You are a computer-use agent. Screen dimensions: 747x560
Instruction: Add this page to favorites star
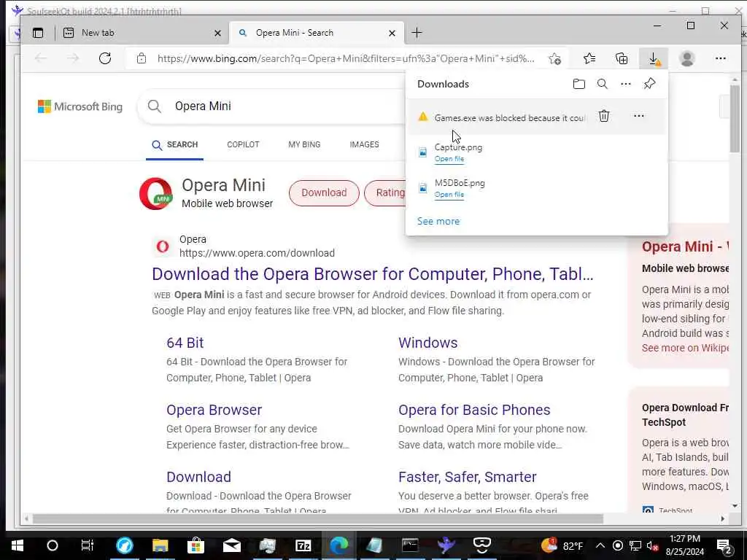pos(554,58)
